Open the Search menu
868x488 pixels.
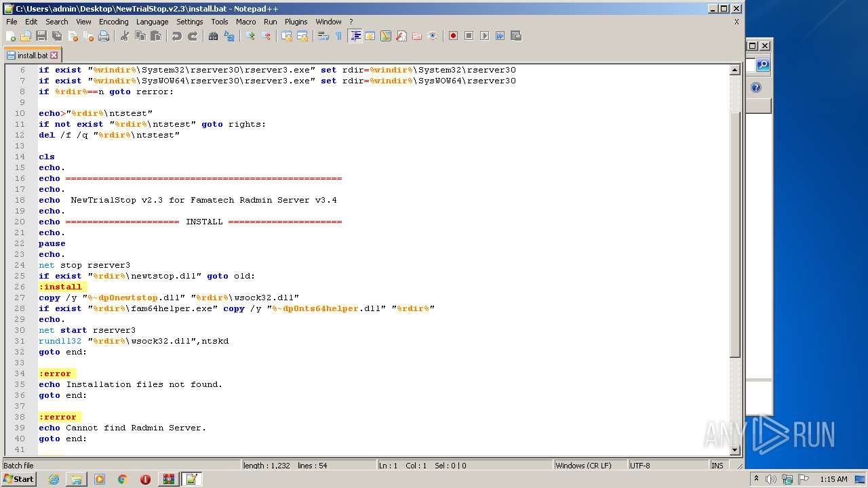pos(57,22)
